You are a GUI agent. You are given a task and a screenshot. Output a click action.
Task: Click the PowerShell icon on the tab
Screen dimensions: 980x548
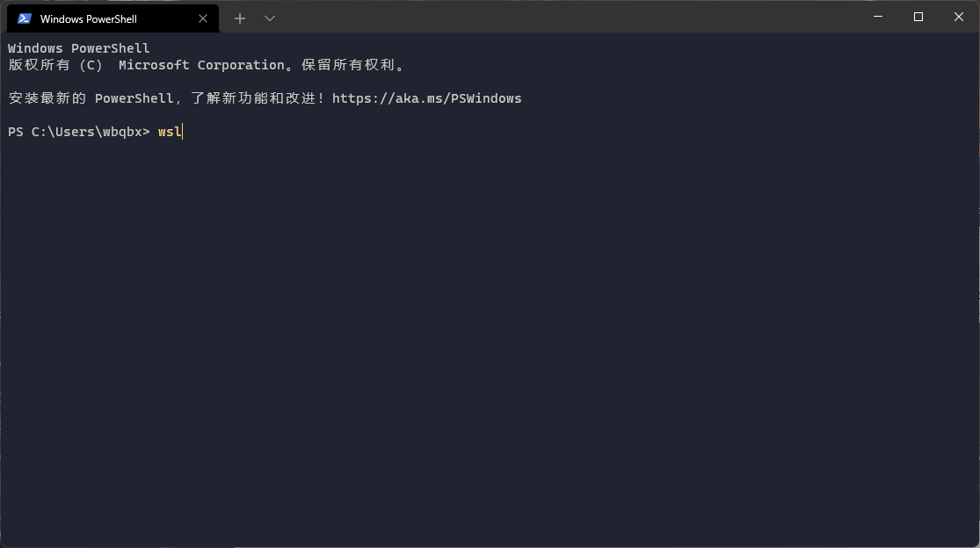click(x=25, y=18)
